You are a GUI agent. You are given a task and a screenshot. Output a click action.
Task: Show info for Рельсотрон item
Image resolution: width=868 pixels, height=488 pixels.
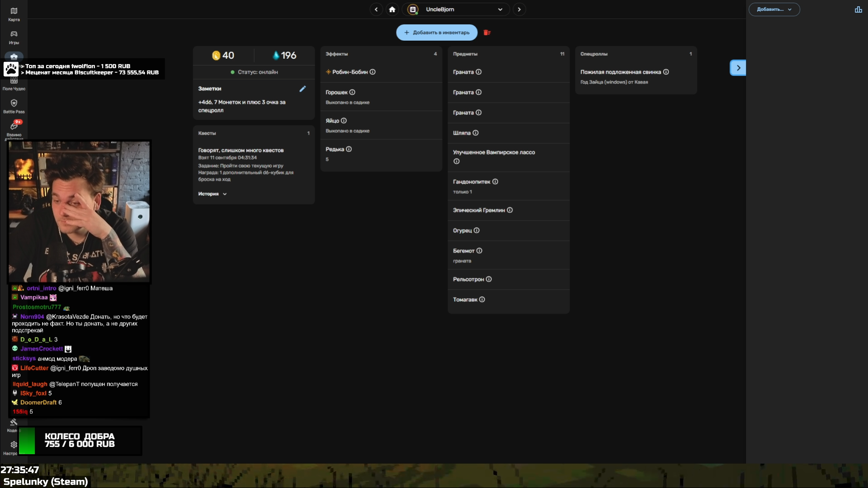(x=489, y=279)
